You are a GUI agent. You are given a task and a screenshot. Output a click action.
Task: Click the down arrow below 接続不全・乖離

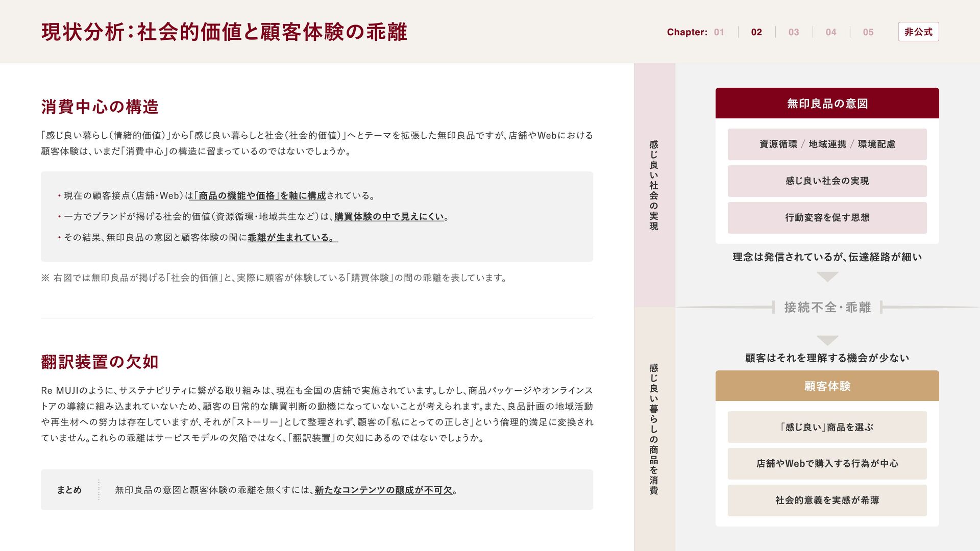point(827,340)
